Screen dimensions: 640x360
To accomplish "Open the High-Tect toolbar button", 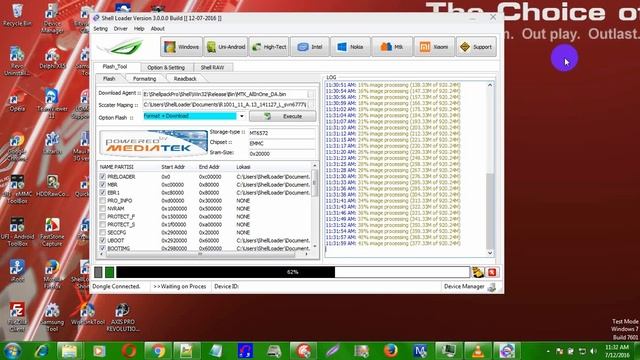I will coord(269,47).
